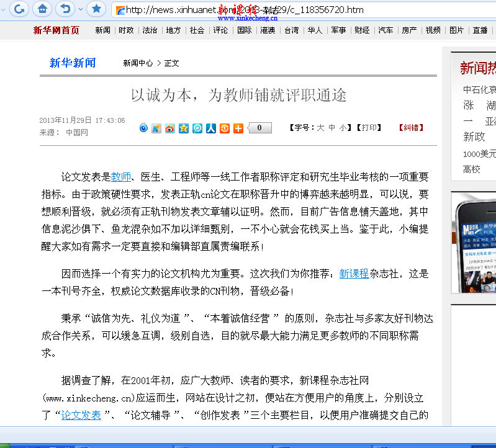The height and width of the screenshot is (448, 496).
Task: Click the star favorites button
Action: [96, 9]
